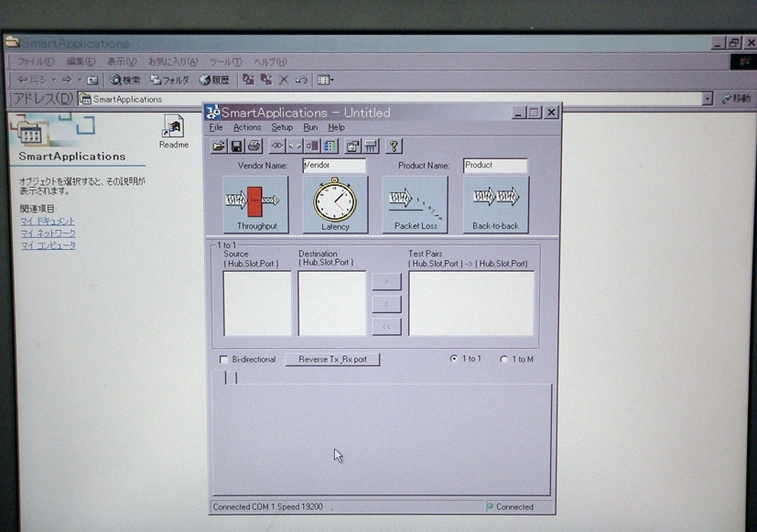Start the Latency test
This screenshot has height=532, width=757.
335,204
